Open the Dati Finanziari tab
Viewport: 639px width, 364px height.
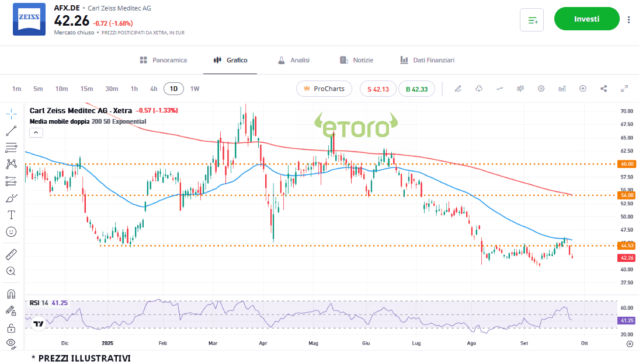click(x=427, y=60)
